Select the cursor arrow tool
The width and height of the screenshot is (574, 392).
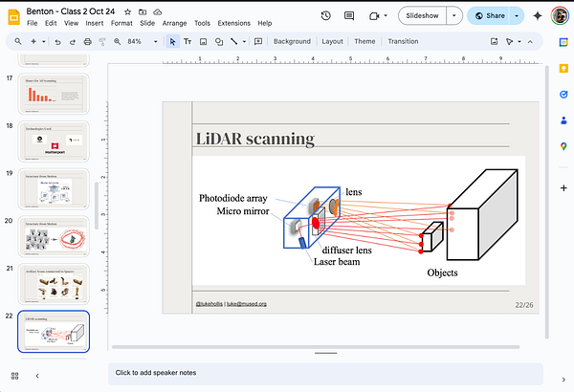[x=172, y=42]
